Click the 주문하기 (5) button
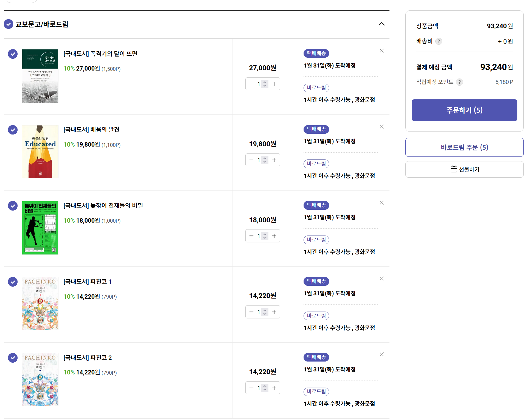 pos(464,110)
